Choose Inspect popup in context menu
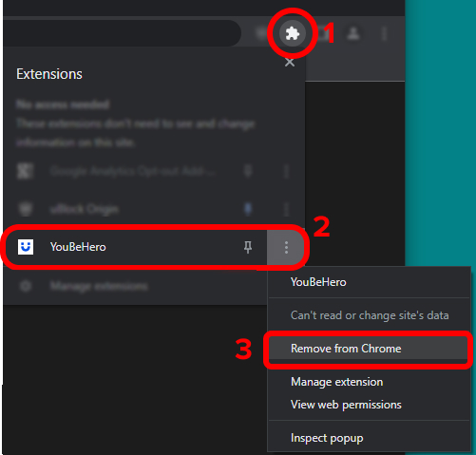Screen dimensions: 476x455 tap(327, 438)
